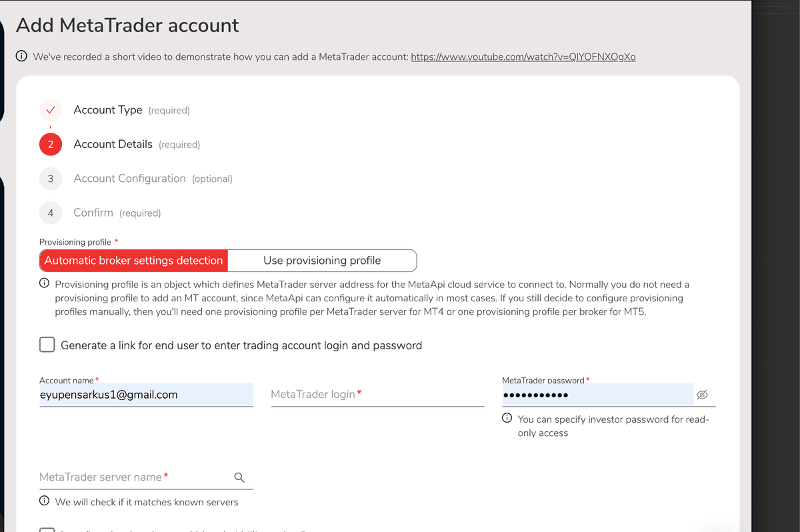The image size is (800, 532).
Task: Go to the Account Type step checkmark
Action: tap(51, 110)
